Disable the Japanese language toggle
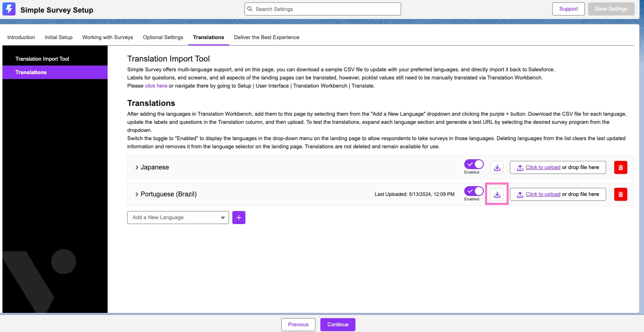 tap(474, 164)
